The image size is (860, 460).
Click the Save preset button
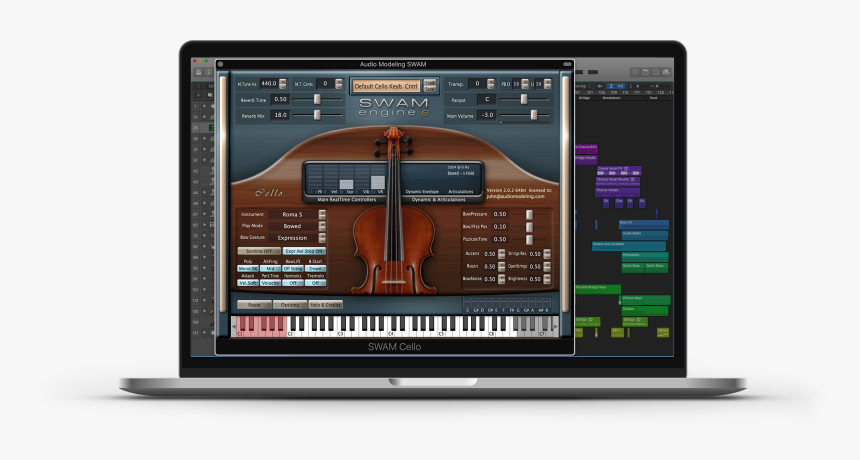(430, 89)
